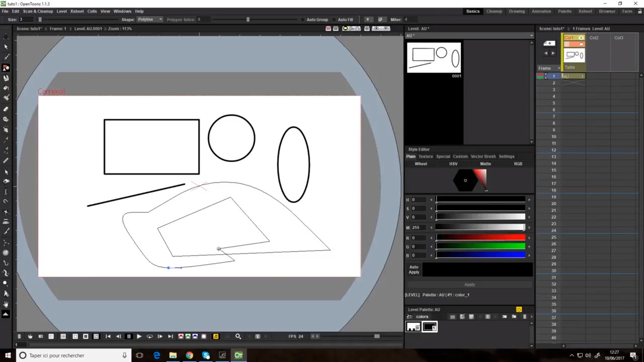
Task: Click the Auto Apply button
Action: click(x=414, y=269)
